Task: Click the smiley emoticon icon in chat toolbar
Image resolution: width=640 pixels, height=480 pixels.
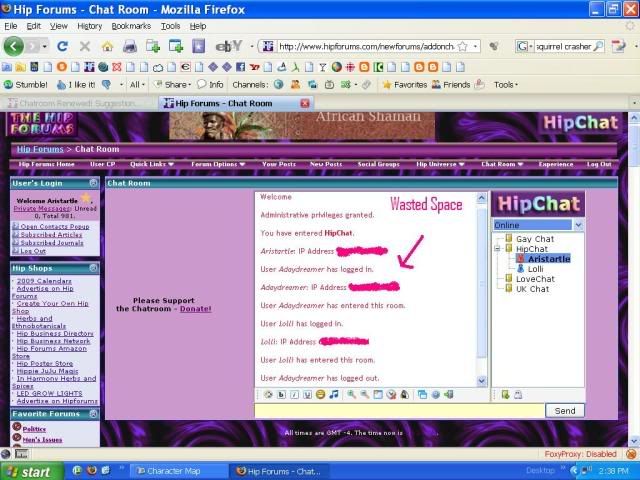Action: (320, 395)
